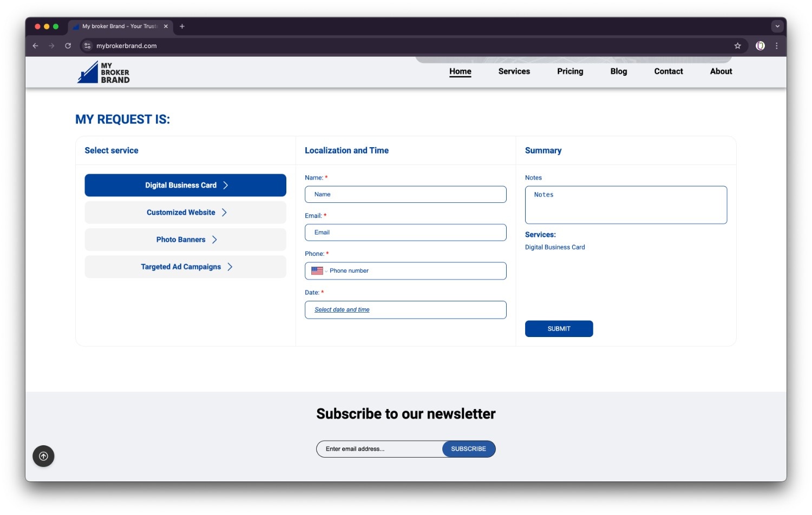812x515 pixels.
Task: Pick the Photo Banners service option
Action: (185, 240)
